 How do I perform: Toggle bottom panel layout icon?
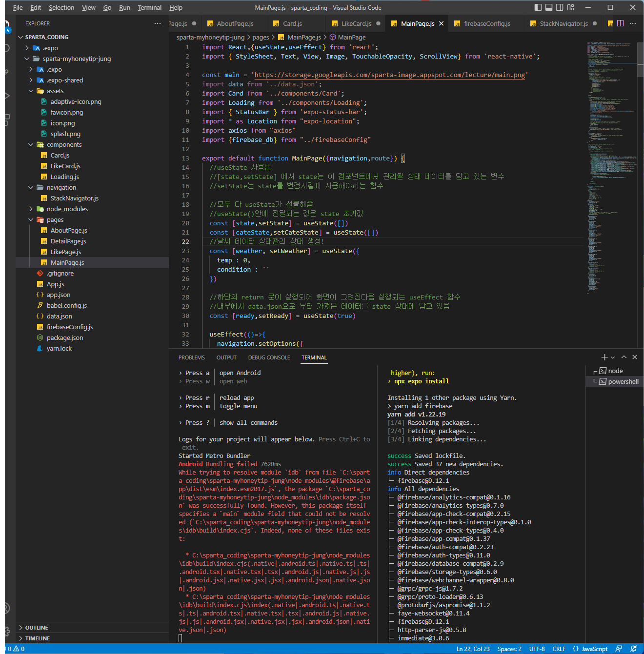(549, 7)
